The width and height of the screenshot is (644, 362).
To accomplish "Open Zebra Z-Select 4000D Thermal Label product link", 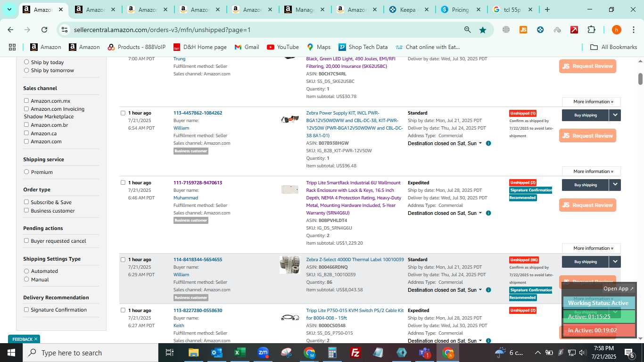I will pos(355,260).
